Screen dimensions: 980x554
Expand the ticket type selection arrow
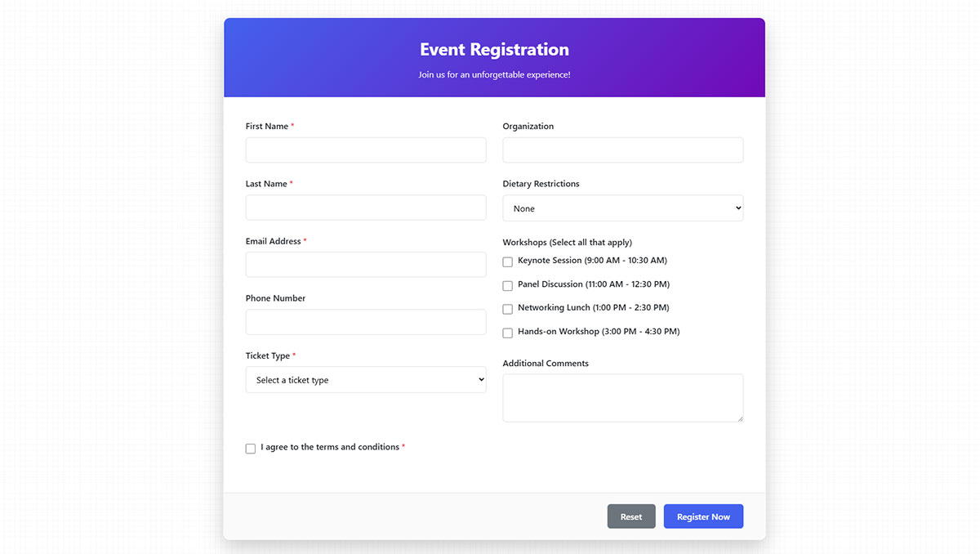click(480, 379)
